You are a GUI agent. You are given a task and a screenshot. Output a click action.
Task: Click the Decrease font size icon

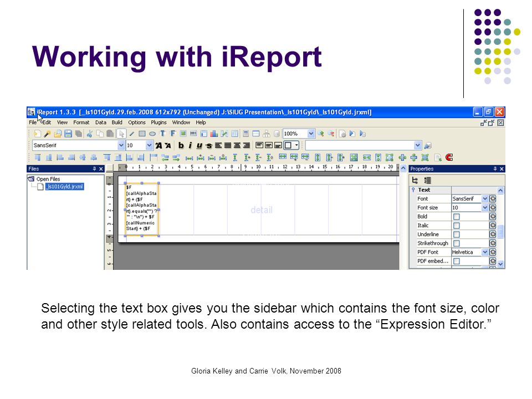pyautogui.click(x=167, y=146)
